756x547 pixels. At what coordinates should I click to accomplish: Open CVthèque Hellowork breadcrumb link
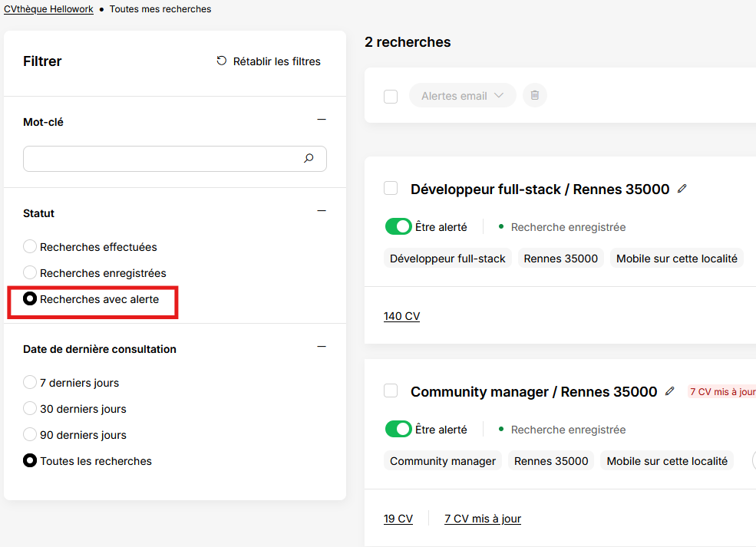pos(48,9)
